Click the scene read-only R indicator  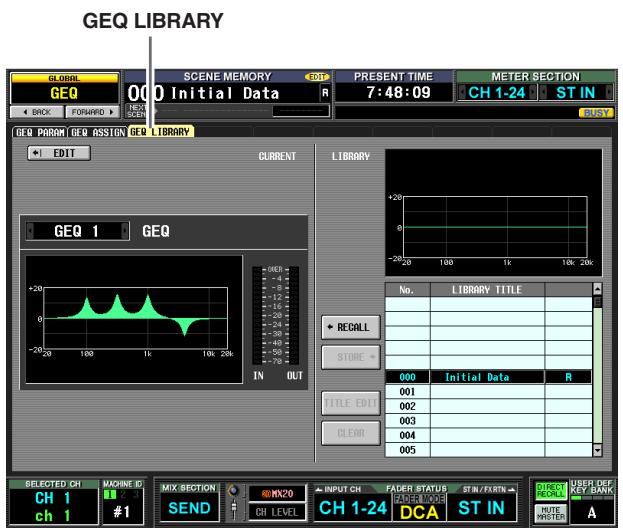pos(325,93)
